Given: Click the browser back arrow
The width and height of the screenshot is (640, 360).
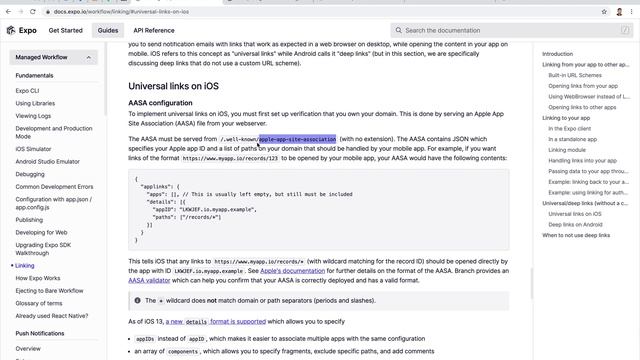Looking at the screenshot, I should pos(9,12).
